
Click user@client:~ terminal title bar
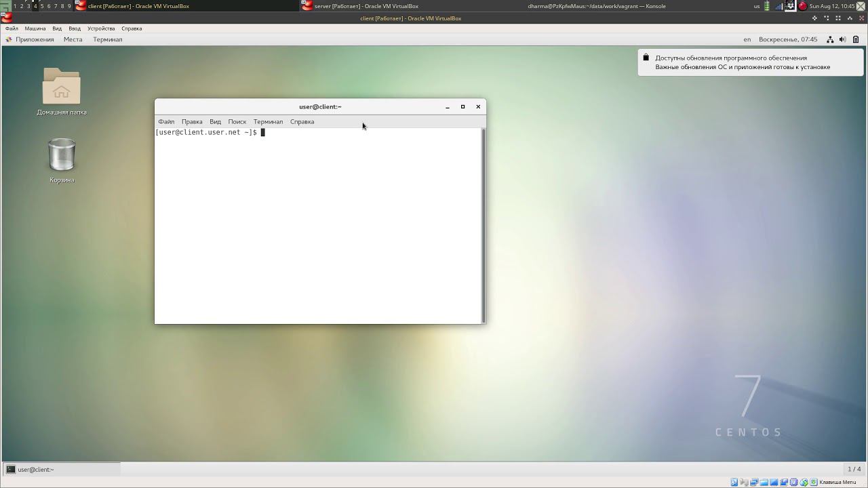point(320,106)
